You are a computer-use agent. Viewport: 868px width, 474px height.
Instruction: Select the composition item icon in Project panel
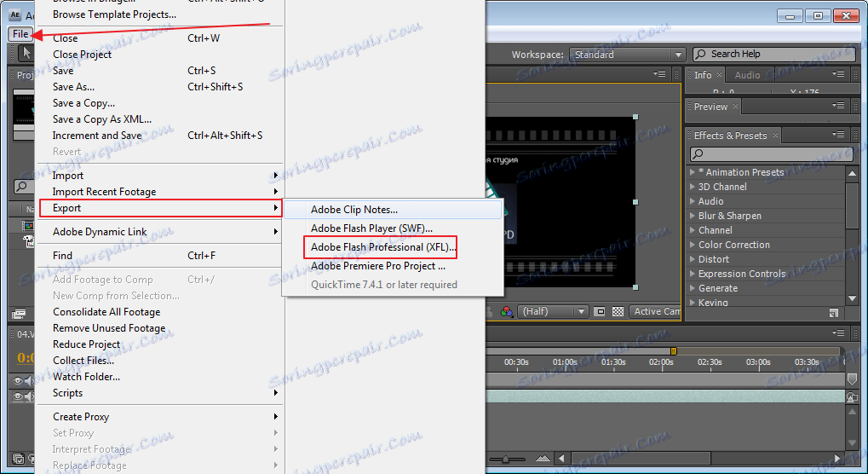[27, 225]
